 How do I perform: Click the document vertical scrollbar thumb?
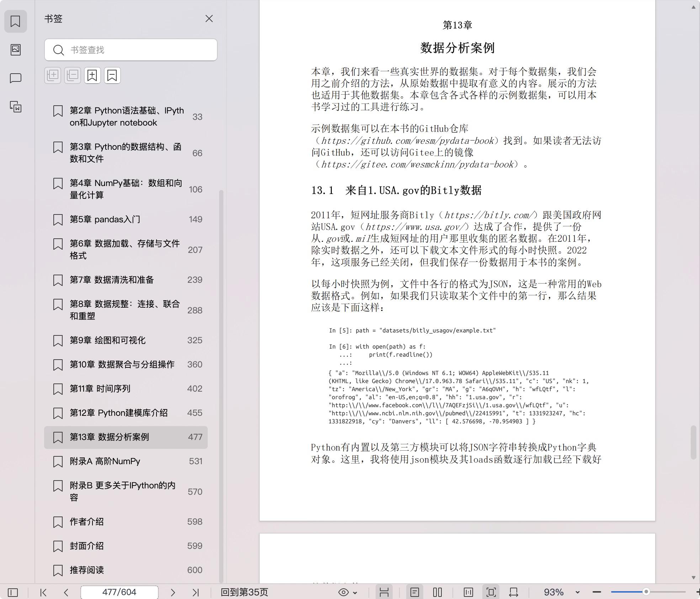693,442
